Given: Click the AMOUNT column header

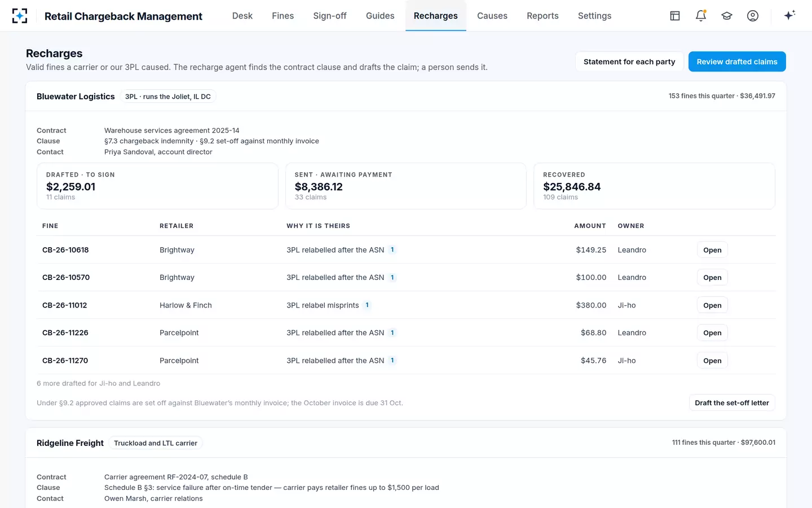Looking at the screenshot, I should [x=590, y=226].
